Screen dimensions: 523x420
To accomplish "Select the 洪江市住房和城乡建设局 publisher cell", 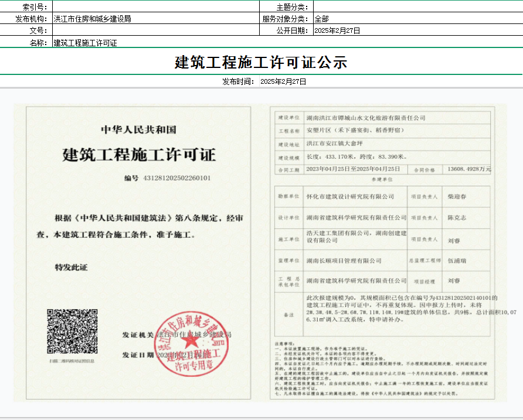I will (155, 19).
